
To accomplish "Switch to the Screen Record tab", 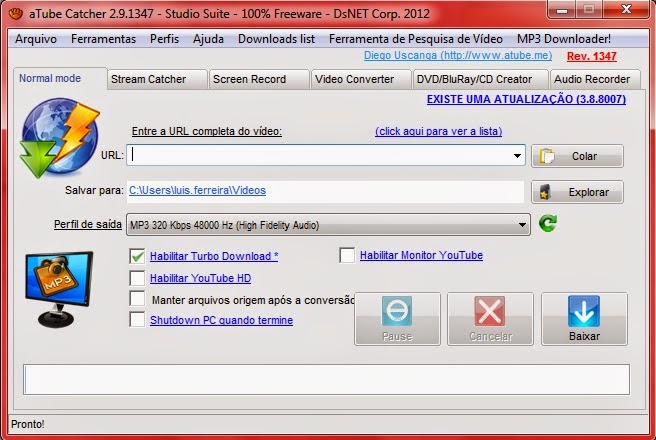I will click(259, 79).
